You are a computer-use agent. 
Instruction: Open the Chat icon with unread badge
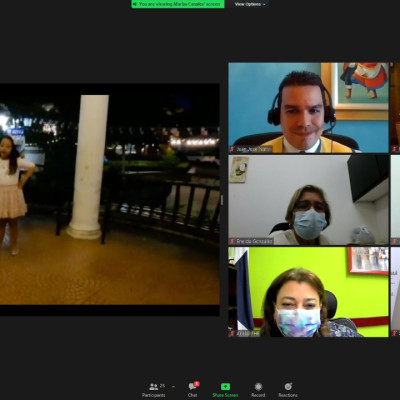192,387
